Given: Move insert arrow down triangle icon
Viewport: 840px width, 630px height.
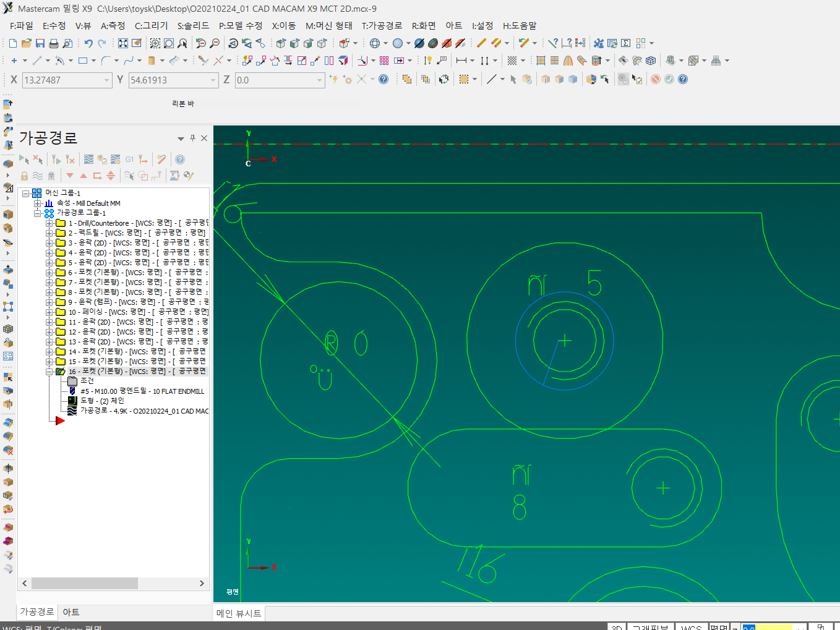Looking at the screenshot, I should 70,176.
